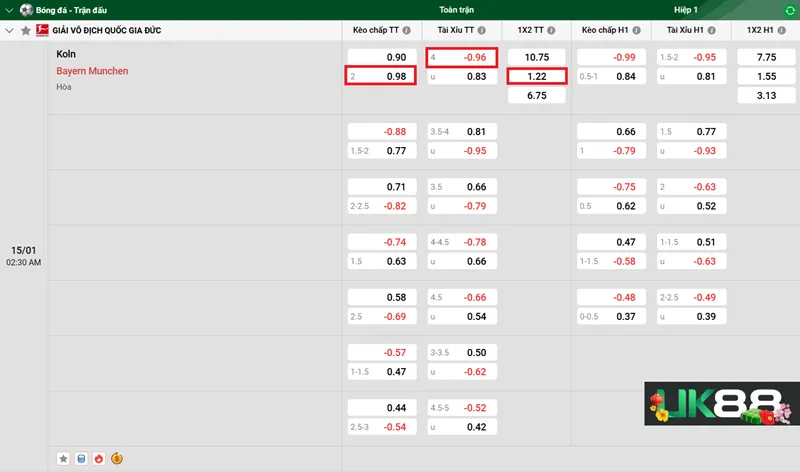Click the Bundesliga league logo
800x472 pixels.
(42, 31)
